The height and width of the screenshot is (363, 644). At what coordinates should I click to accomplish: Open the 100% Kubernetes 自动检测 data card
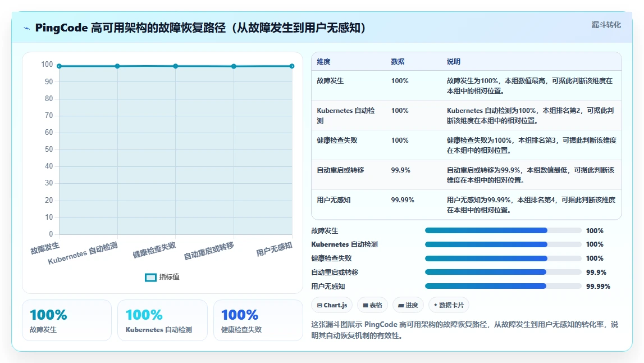[x=162, y=320]
